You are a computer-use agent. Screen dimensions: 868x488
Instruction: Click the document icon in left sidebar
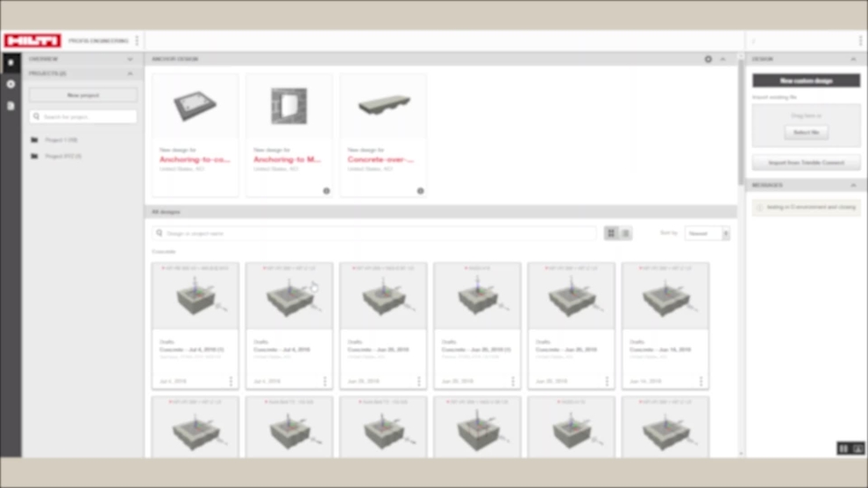coord(11,106)
